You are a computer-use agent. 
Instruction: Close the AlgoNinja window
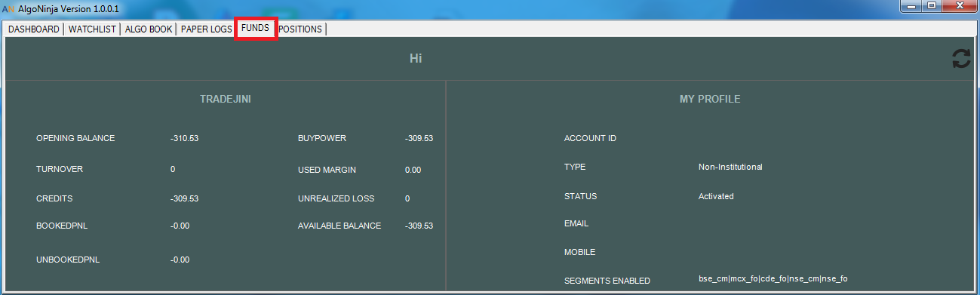[x=959, y=7]
